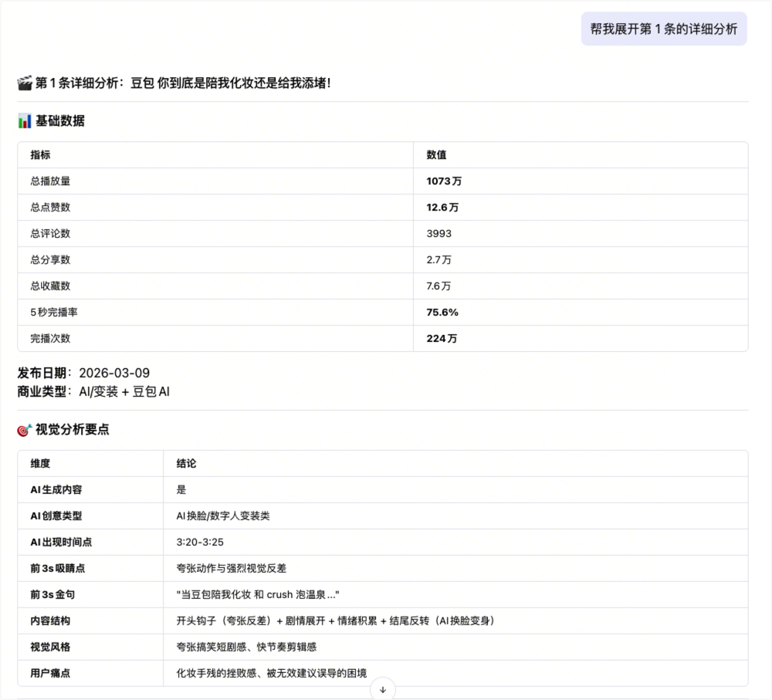Click the value 12.6 万

442,208
